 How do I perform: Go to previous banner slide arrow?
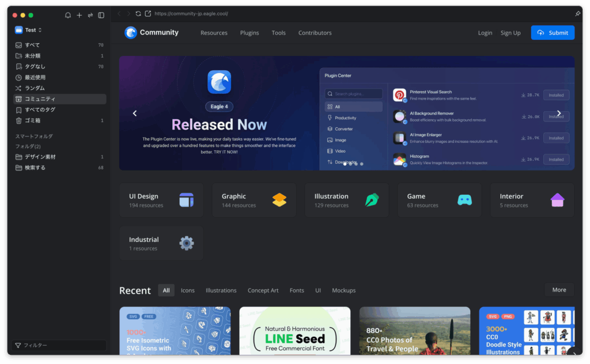click(135, 113)
